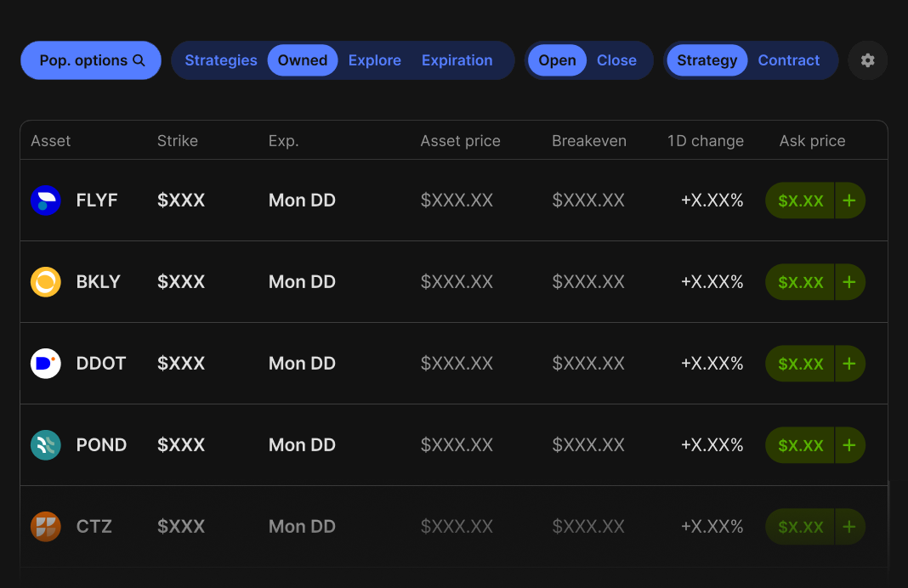Open the settings gear icon
908x588 pixels.
point(867,60)
